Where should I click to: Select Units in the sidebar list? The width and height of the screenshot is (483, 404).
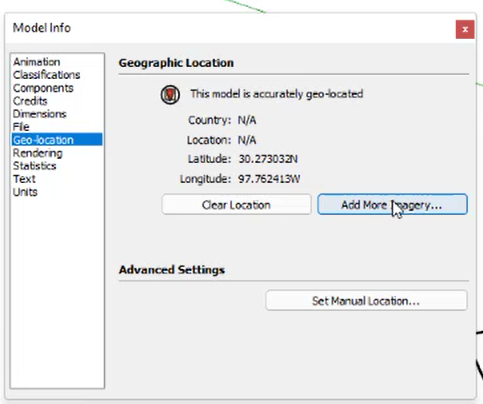tap(25, 192)
